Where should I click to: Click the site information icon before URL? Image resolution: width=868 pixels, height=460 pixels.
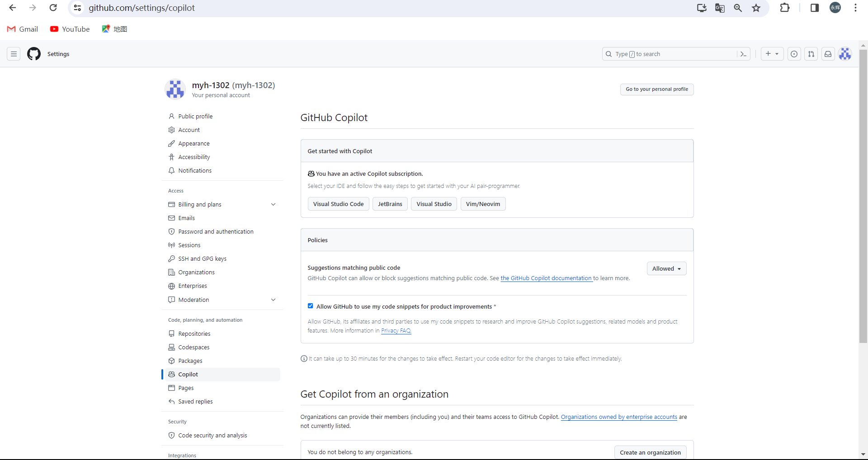point(77,8)
